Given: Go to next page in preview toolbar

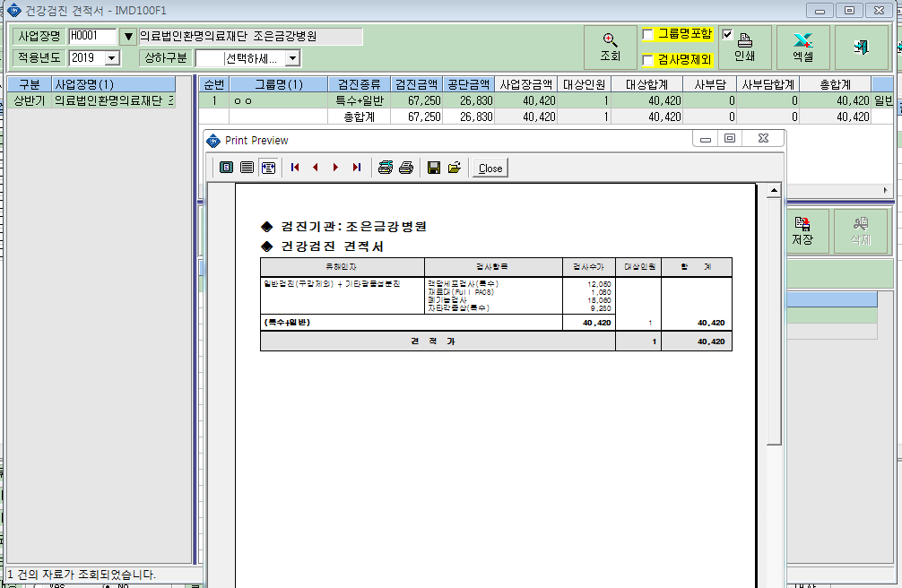Looking at the screenshot, I should (x=336, y=168).
